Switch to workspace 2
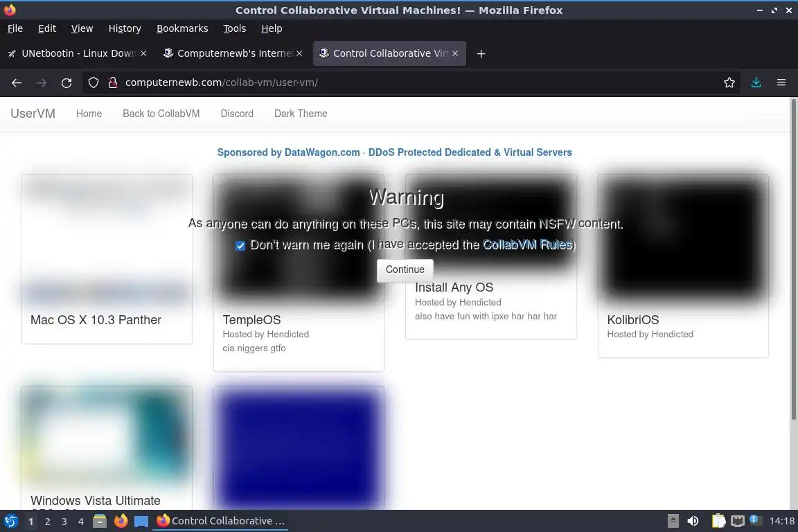Screen dimensions: 798x532 pos(47,522)
